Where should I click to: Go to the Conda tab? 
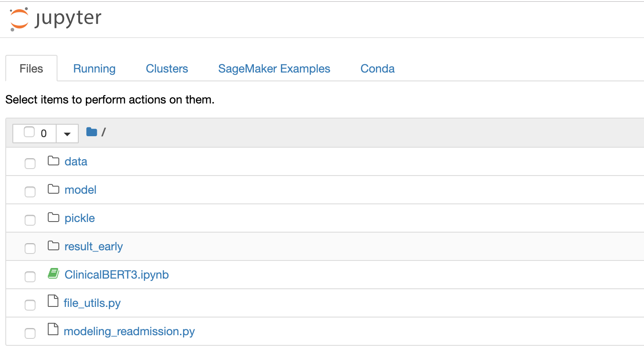[378, 69]
